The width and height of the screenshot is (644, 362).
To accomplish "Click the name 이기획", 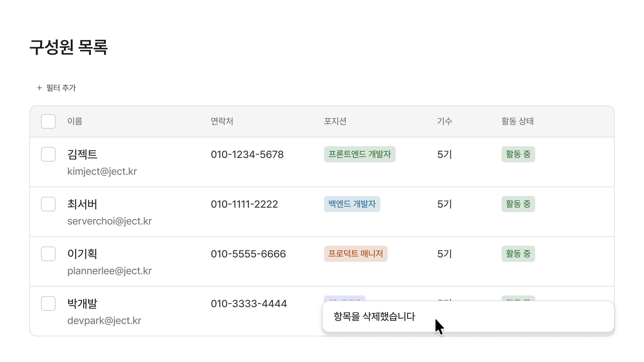I will pos(82,254).
